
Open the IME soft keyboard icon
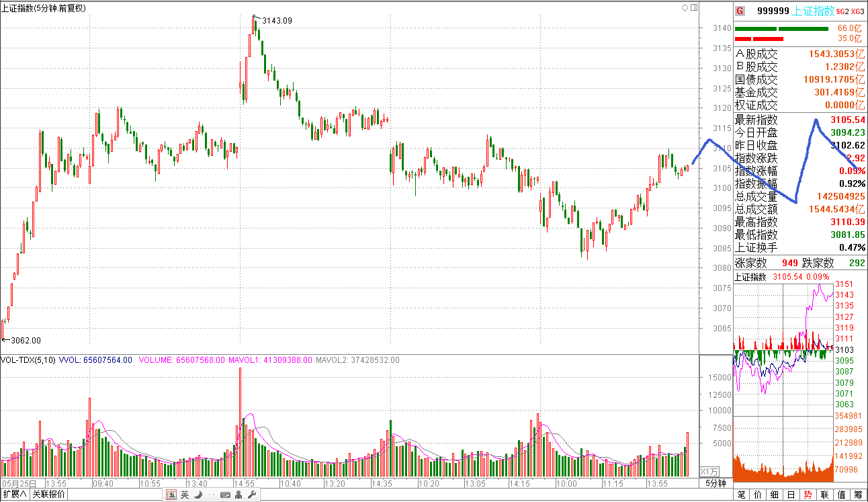225,495
